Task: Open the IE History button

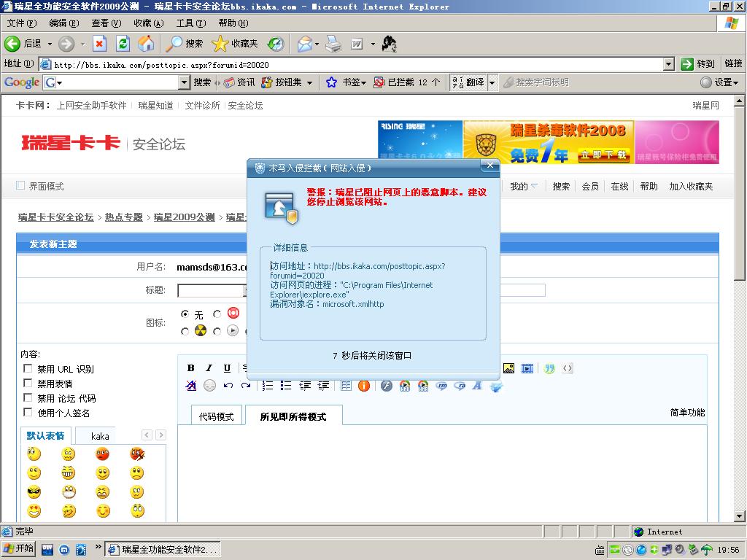Action: pos(275,44)
